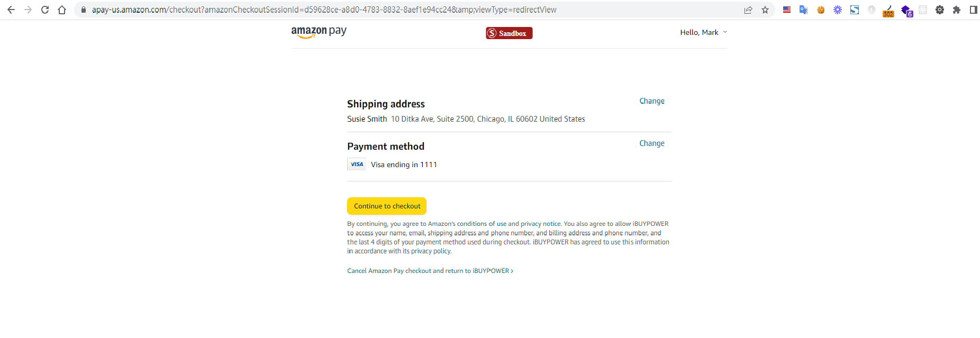Click the Amazon Pay logo
980x338 pixels.
tap(319, 32)
